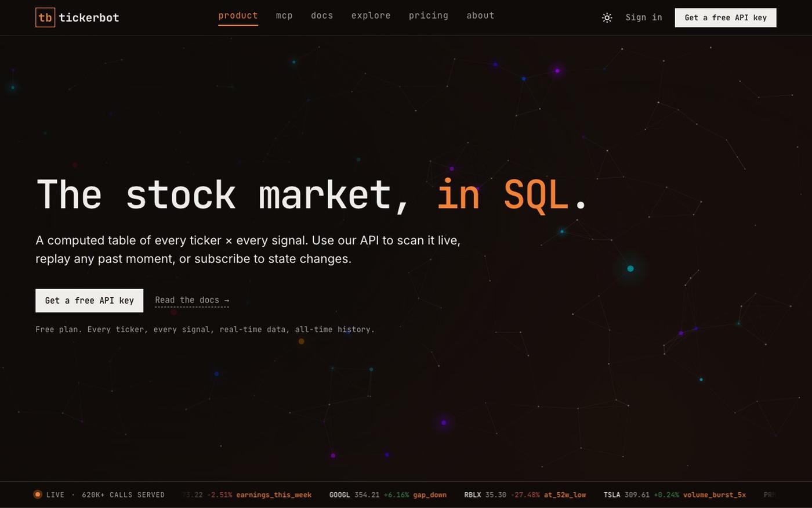This screenshot has width=812, height=508.
Task: Open the product nav tab
Action: (x=238, y=16)
